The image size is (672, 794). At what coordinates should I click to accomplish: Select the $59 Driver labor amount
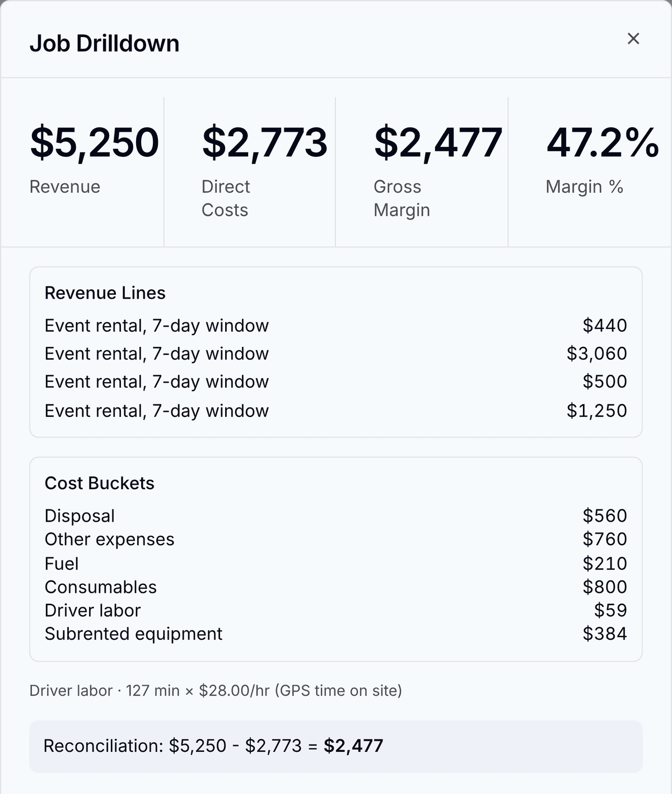click(610, 610)
